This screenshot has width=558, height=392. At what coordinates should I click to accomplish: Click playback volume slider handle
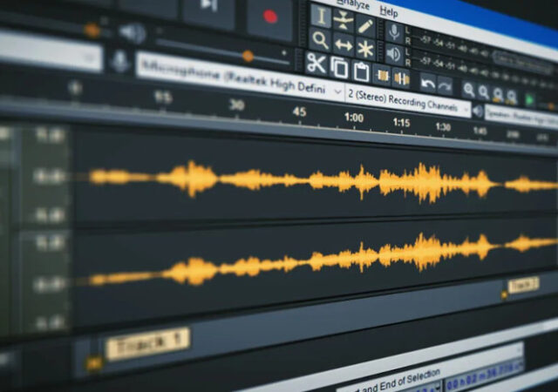click(x=248, y=56)
